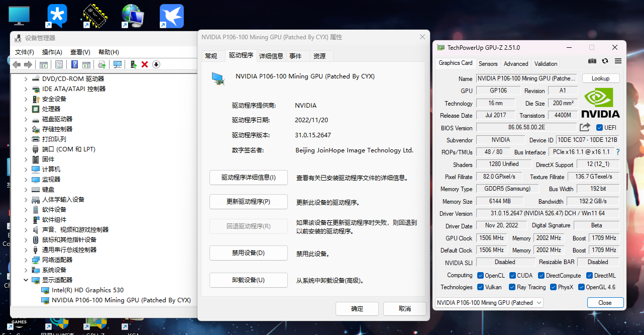Click the blue help icon in Device Manager
The image size is (644, 335).
pyautogui.click(x=74, y=64)
